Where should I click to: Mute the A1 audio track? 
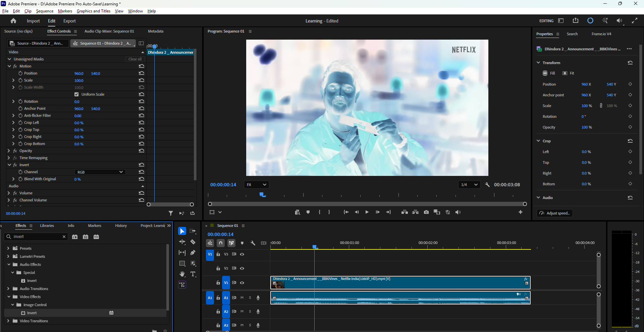coord(242,298)
